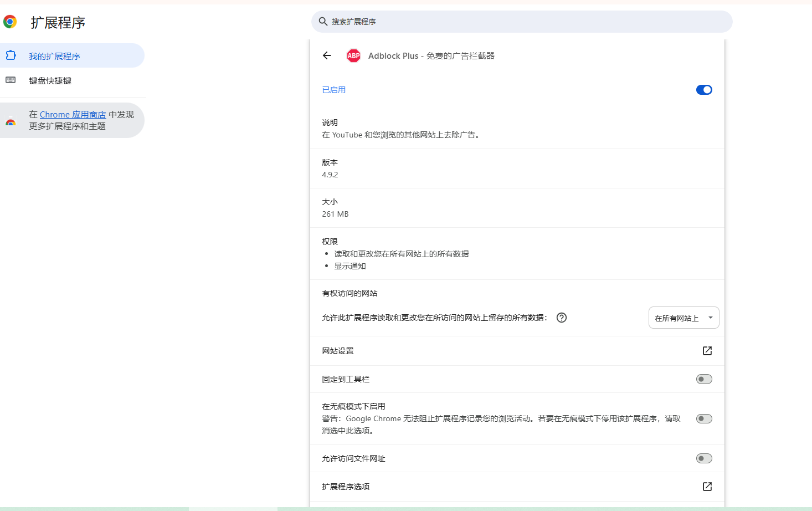Image resolution: width=812 pixels, height=511 pixels.
Task: Select 我的扩展程序 in sidebar
Action: click(72, 55)
